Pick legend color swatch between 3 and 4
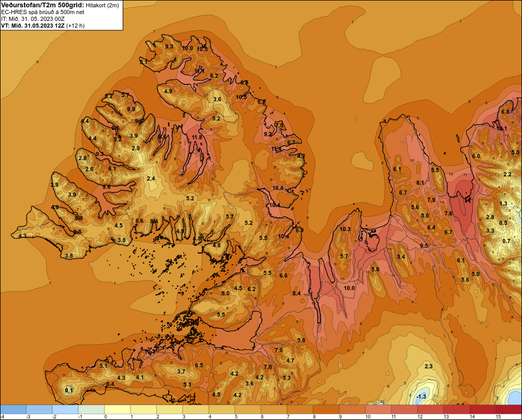Image resolution: width=522 pixels, height=420 pixels. point(196,410)
